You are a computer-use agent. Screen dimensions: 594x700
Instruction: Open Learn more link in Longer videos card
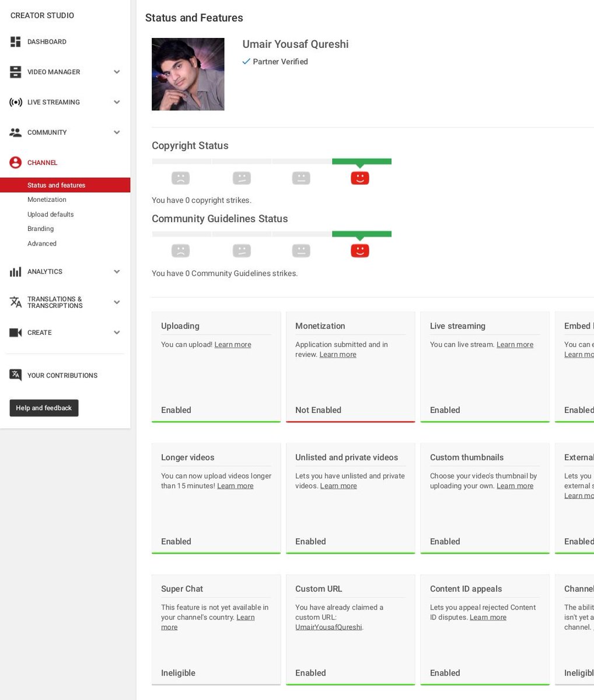coord(235,486)
